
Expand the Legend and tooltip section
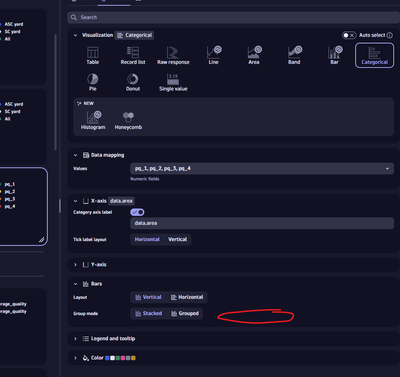coord(75,339)
